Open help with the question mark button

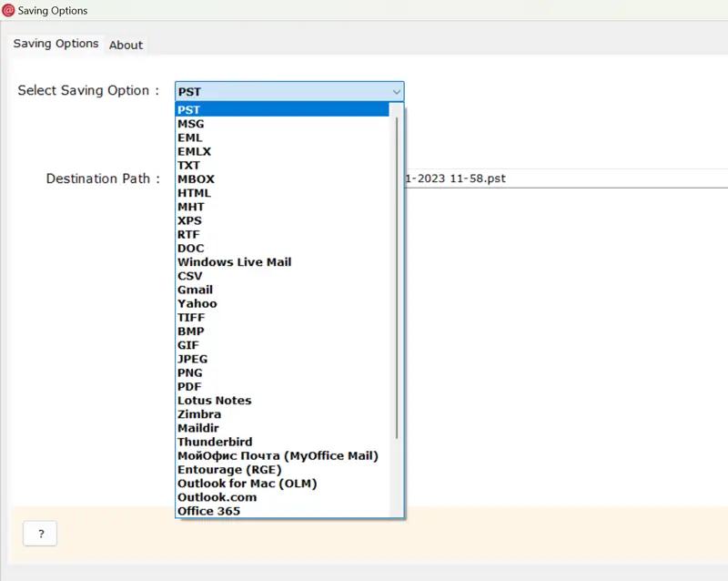[x=40, y=534]
